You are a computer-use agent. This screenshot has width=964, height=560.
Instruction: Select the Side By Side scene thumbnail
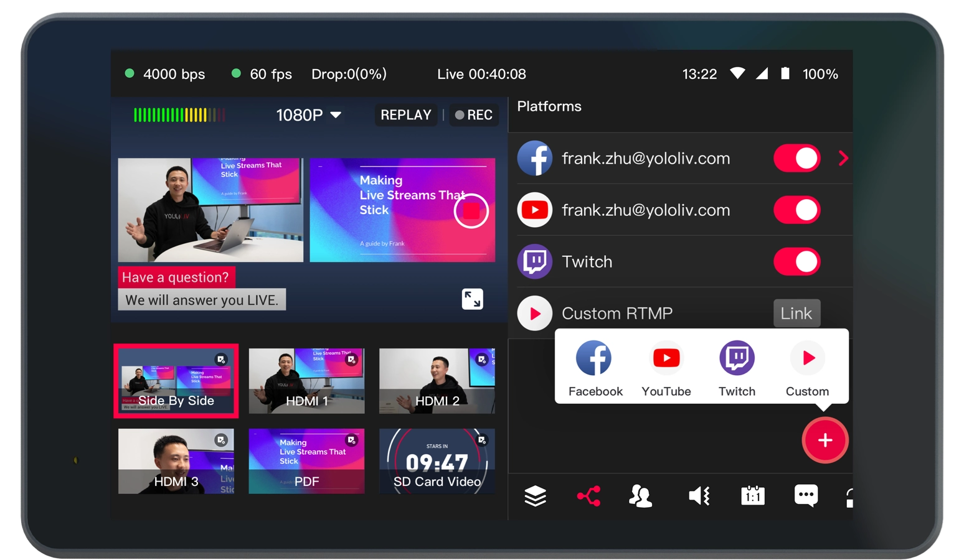[176, 381]
